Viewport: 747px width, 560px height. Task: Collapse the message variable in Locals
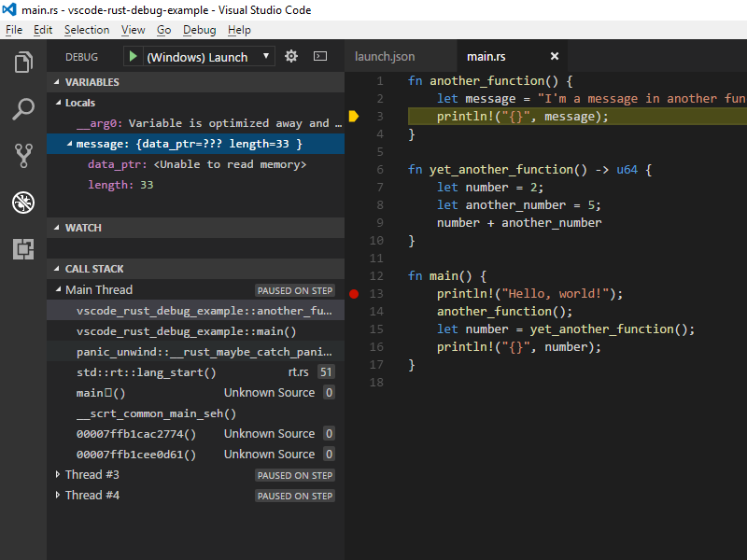(x=69, y=144)
